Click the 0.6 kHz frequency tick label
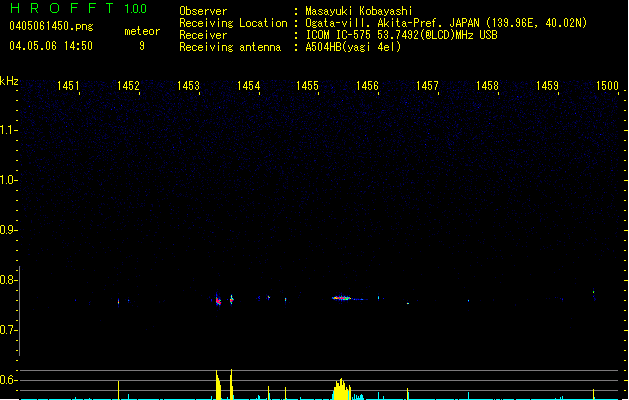This screenshot has width=629, height=400. pyautogui.click(x=7, y=380)
